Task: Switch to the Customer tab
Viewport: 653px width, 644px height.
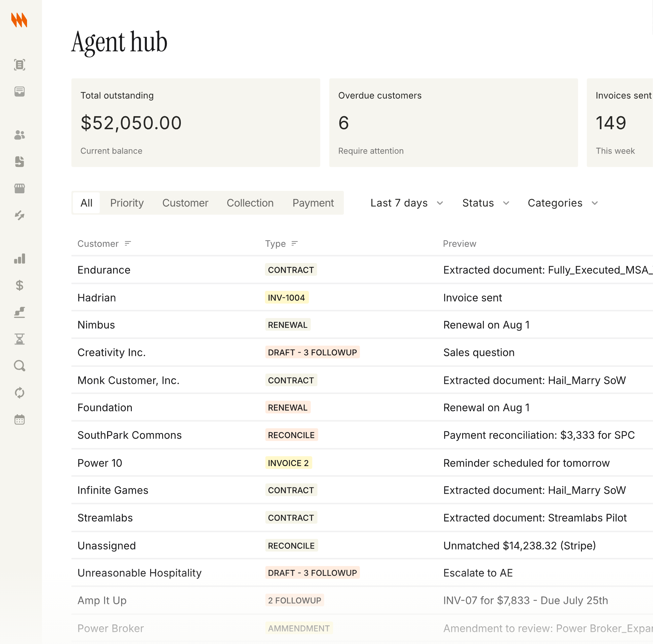Action: point(185,203)
